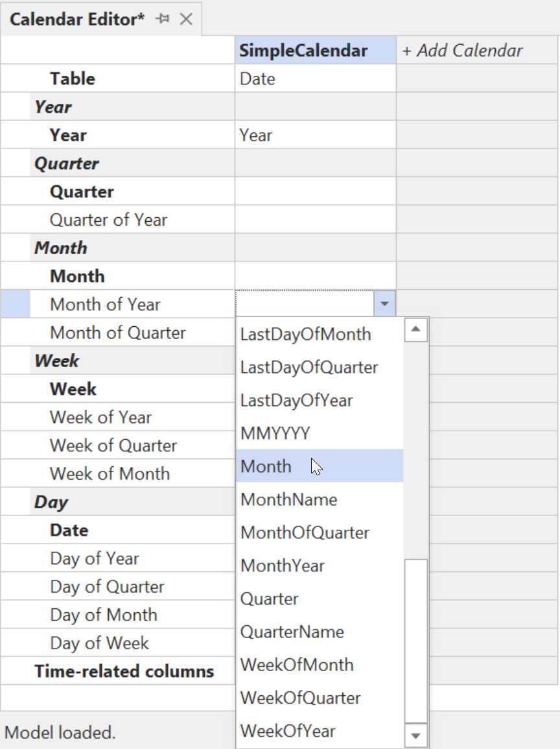Click Add Calendar column header
The width and height of the screenshot is (560, 749).
462,51
